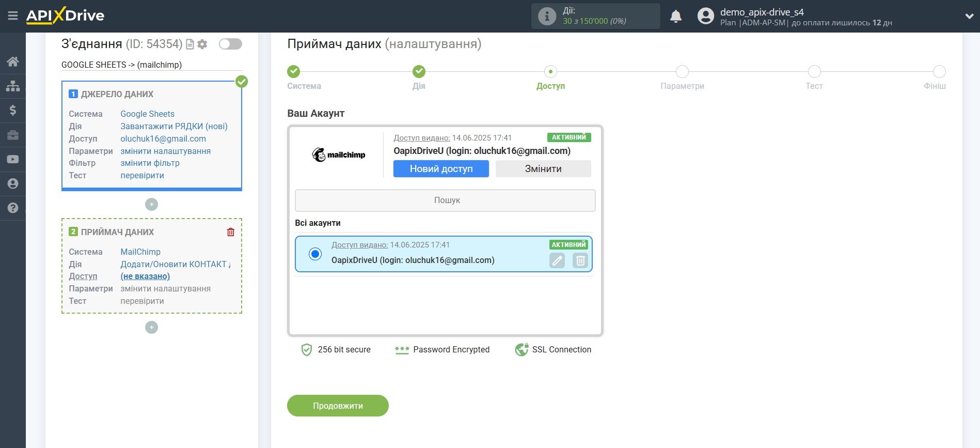Open the YouTube video sidebar icon
This screenshot has width=980, height=448.
[x=13, y=159]
